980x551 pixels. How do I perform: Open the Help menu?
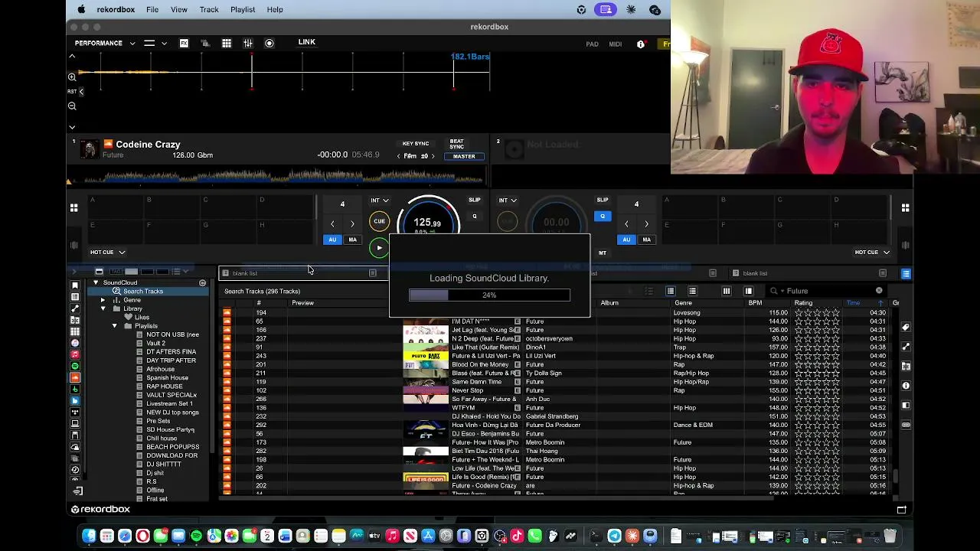275,10
